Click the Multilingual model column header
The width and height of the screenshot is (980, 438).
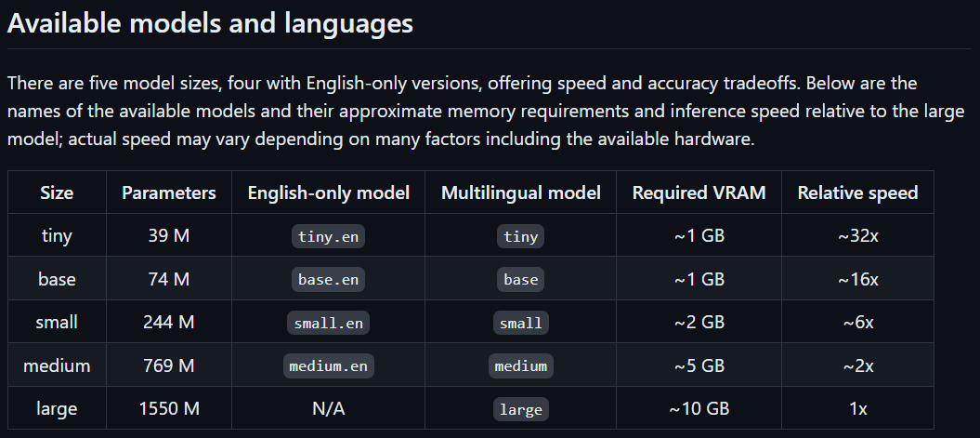point(520,192)
